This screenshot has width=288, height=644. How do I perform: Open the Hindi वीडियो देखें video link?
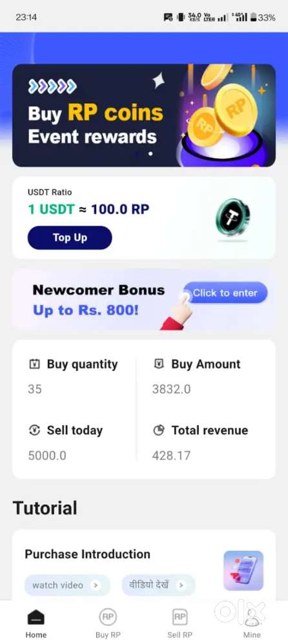tap(158, 585)
